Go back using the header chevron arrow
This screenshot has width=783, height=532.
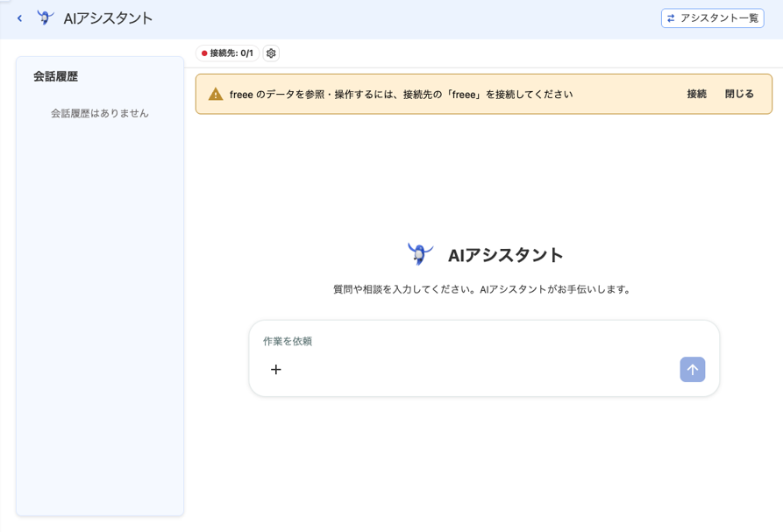tap(19, 18)
